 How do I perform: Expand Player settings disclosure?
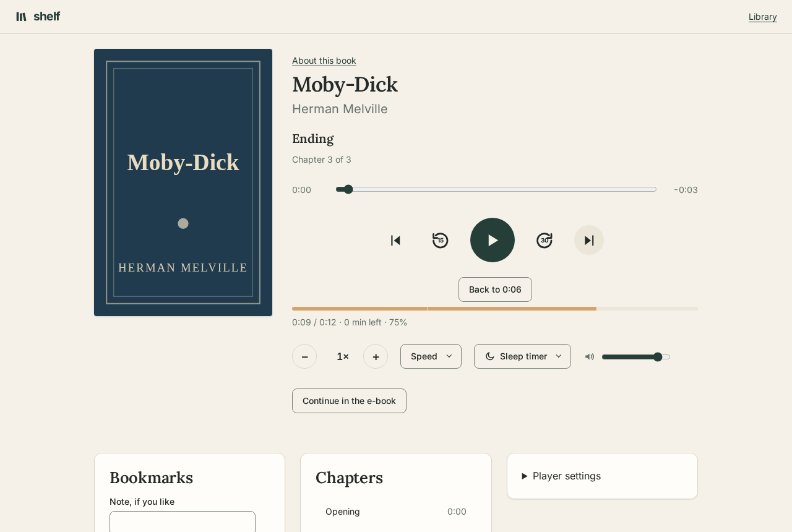561,476
